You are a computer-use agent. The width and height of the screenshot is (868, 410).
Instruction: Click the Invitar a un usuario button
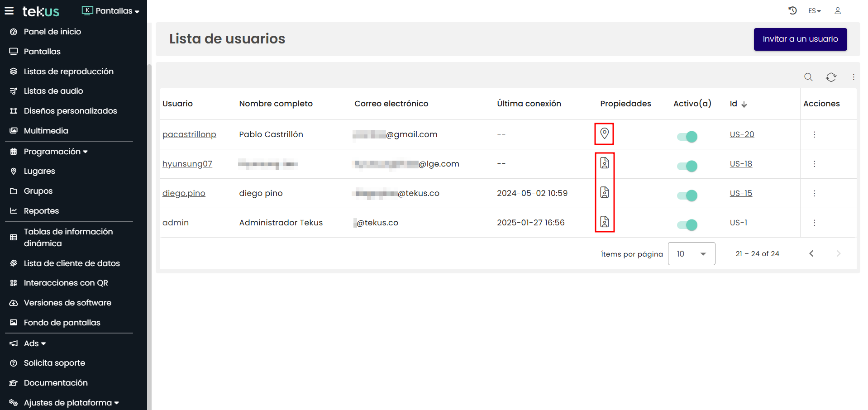pos(800,39)
